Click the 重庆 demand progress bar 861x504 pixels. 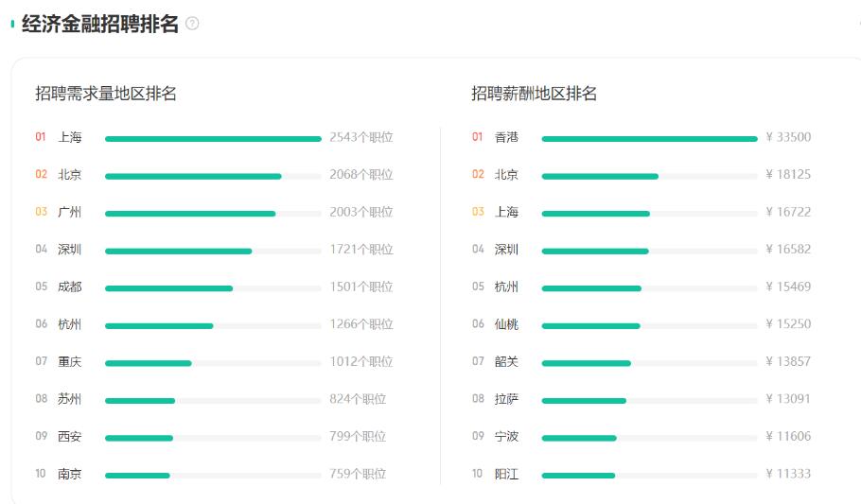pyautogui.click(x=149, y=363)
